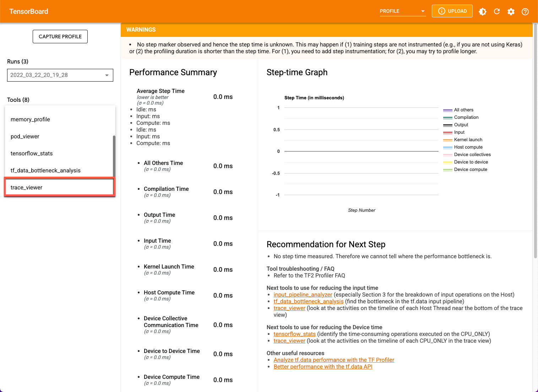The width and height of the screenshot is (538, 392).
Task: Click the Step-time Graph heading
Action: point(297,72)
